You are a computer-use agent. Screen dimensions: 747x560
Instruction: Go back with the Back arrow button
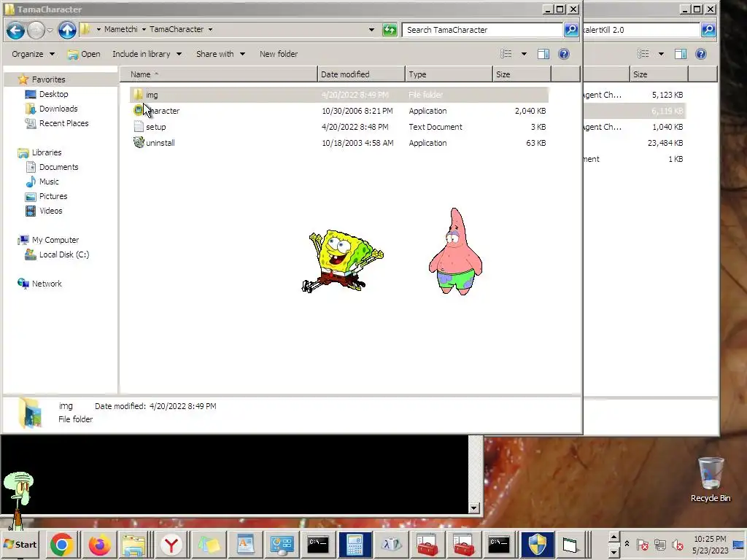(16, 30)
